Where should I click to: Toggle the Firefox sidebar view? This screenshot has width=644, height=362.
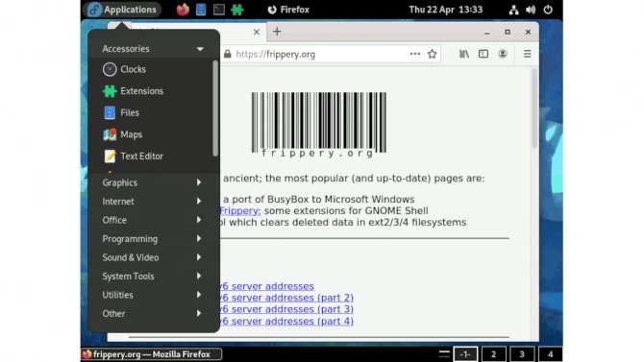pyautogui.click(x=483, y=54)
